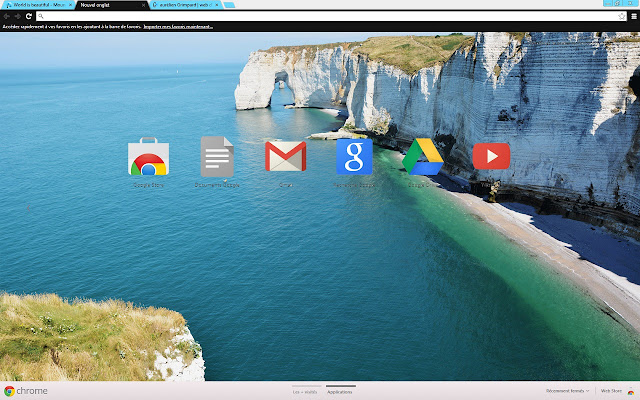Screen dimensions: 640x400
Task: Focus the address bar
Action: pyautogui.click(x=331, y=16)
